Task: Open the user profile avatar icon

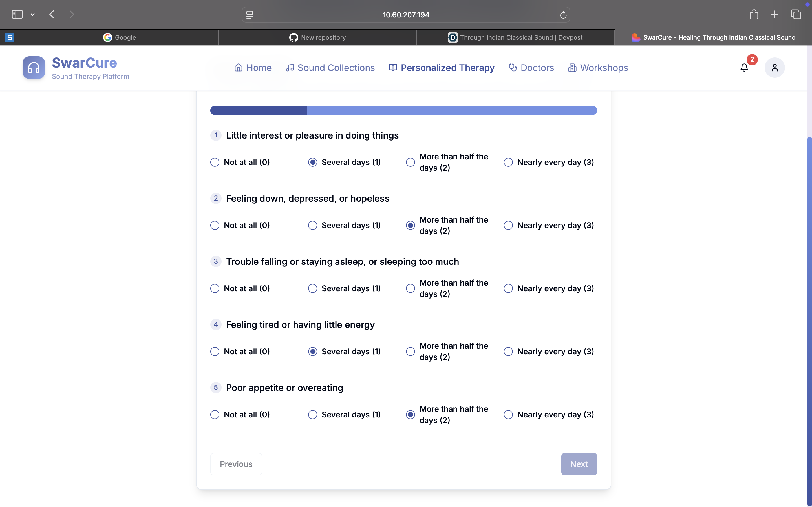Action: coord(774,67)
